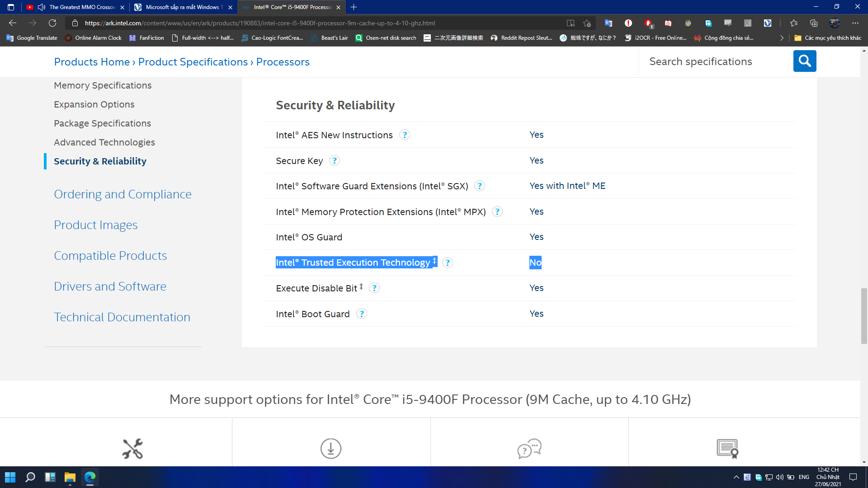This screenshot has height=488, width=868.
Task: Open the Windows Start menu
Action: pyautogui.click(x=10, y=477)
